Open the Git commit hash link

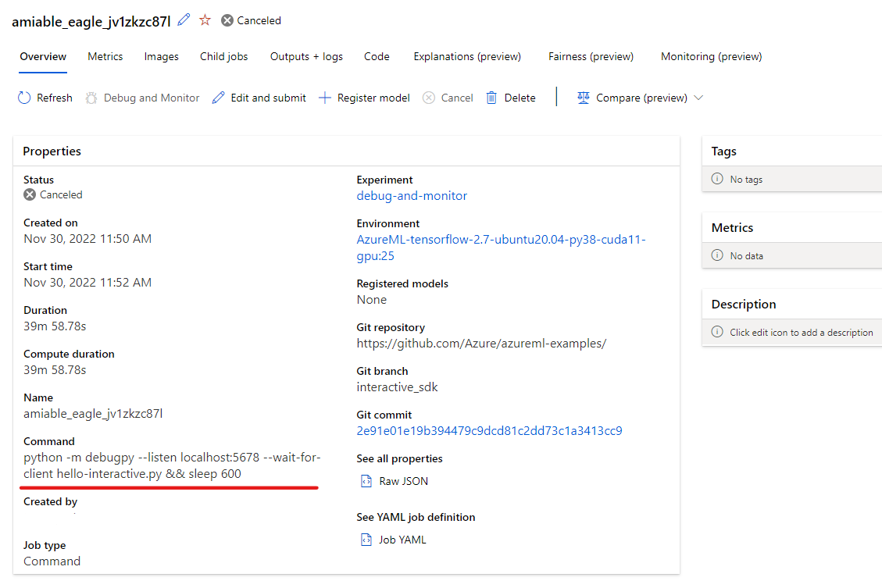click(489, 430)
